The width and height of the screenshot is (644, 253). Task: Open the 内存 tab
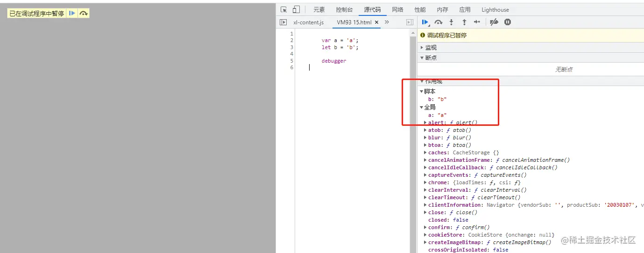442,9
